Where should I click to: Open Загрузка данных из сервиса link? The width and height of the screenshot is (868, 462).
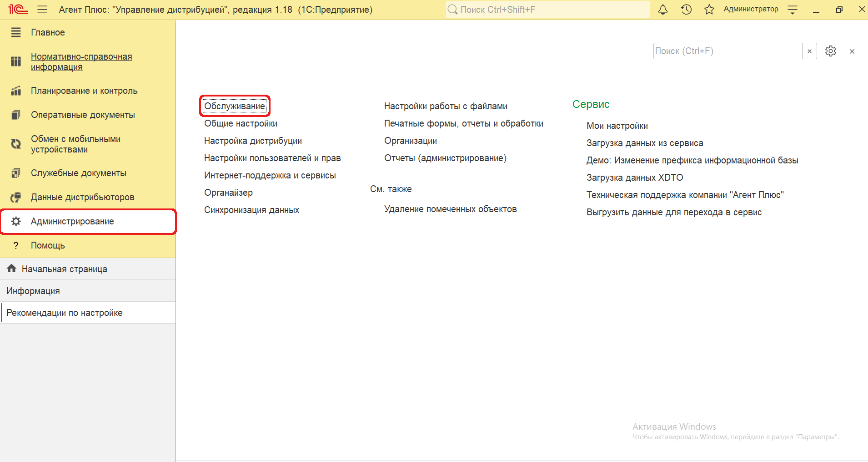tap(645, 143)
